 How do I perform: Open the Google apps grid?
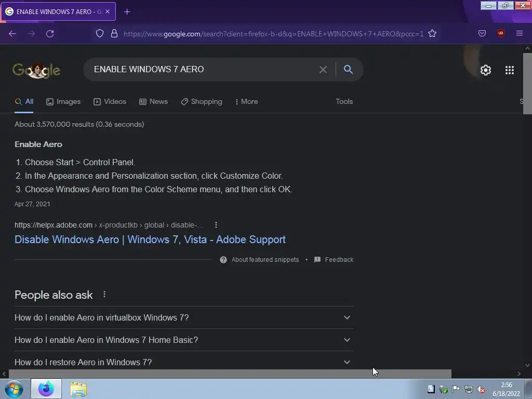510,70
